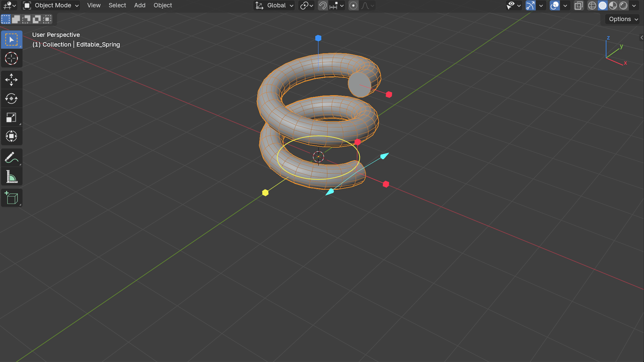Select the Transform tool

(x=11, y=136)
